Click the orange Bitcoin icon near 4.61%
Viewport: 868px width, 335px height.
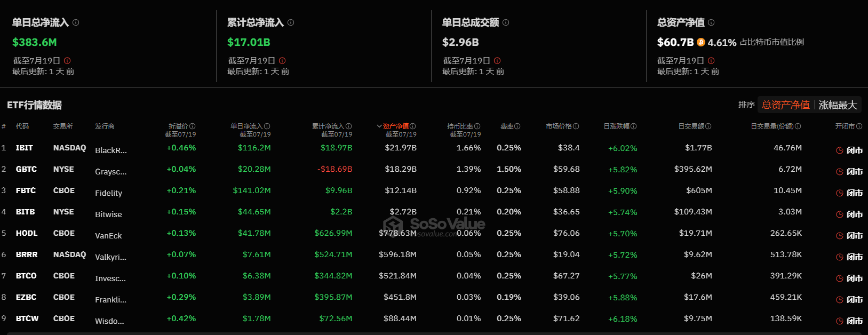click(x=701, y=42)
